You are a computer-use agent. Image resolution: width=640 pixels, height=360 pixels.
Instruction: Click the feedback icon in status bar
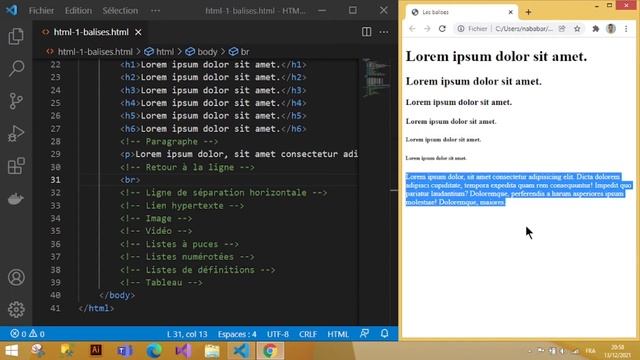click(364, 333)
